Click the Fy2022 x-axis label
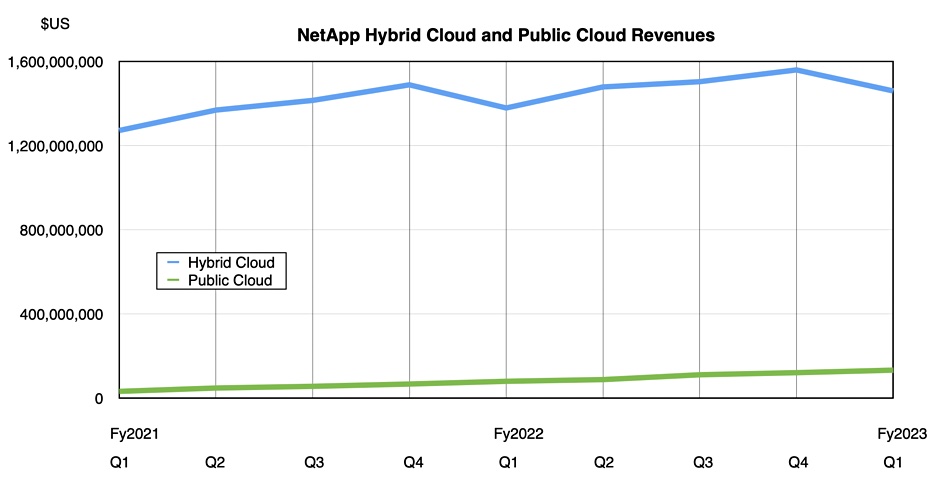950x480 pixels. (x=519, y=434)
